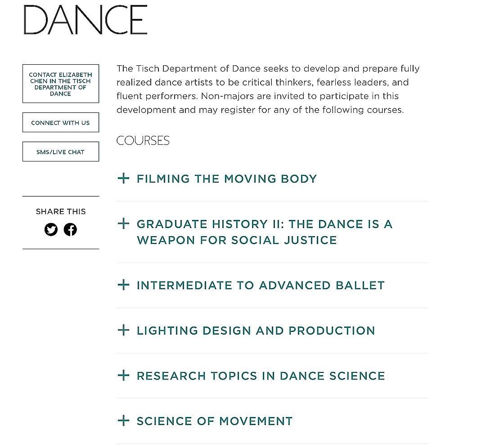Share this page on Facebook
486x448 pixels.
tap(70, 229)
